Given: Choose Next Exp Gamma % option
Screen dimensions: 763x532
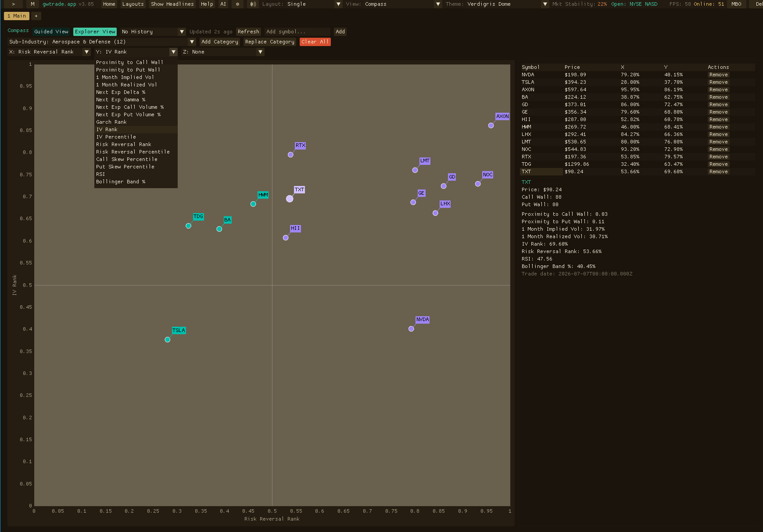Looking at the screenshot, I should (136, 100).
